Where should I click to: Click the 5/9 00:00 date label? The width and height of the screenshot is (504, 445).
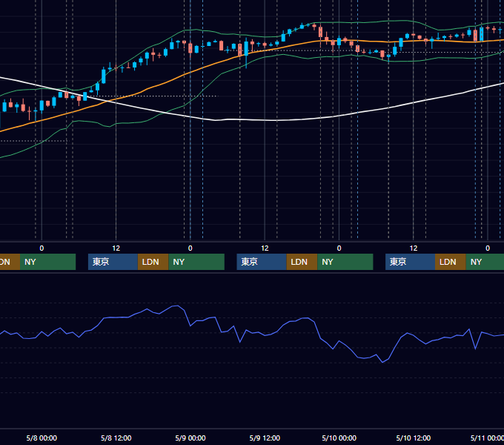pyautogui.click(x=190, y=438)
